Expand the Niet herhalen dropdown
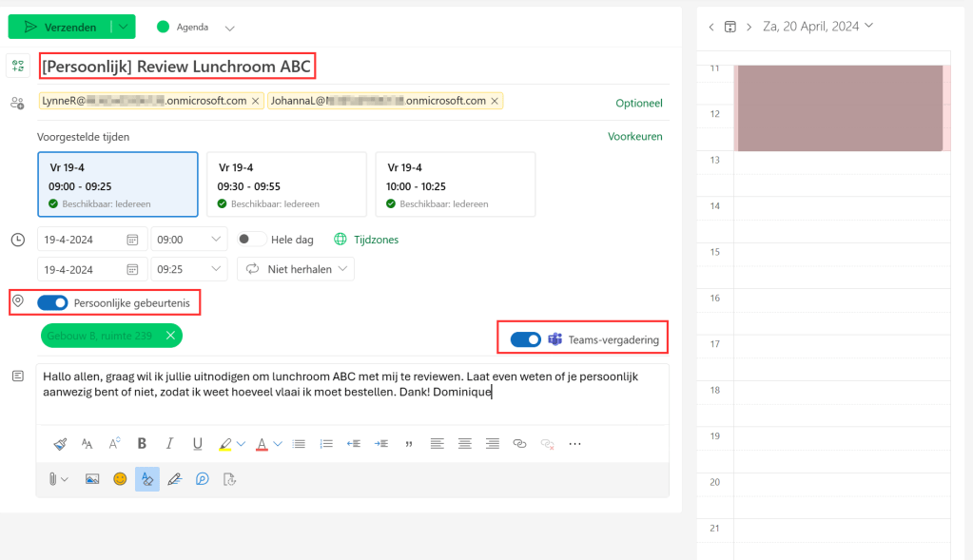973x560 pixels. [295, 269]
